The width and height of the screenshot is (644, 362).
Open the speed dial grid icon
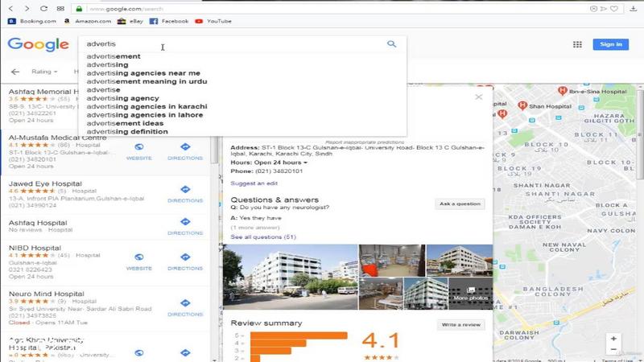pyautogui.click(x=60, y=9)
